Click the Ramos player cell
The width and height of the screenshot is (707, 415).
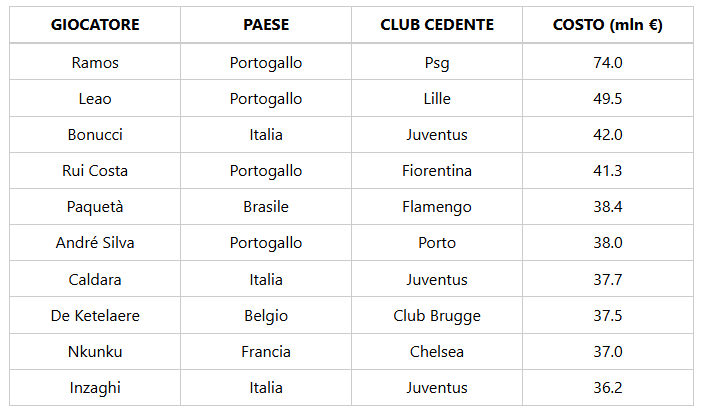[x=95, y=62]
